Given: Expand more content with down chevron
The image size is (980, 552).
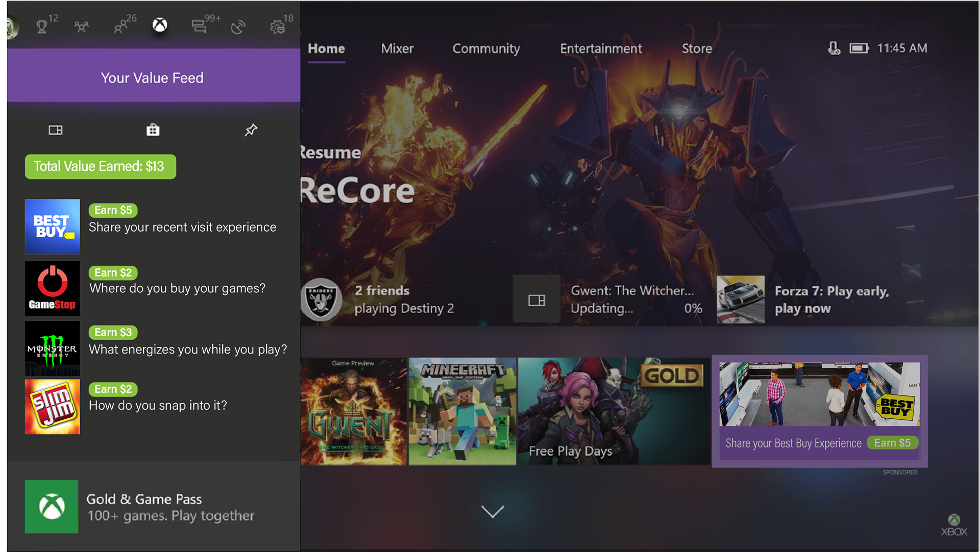Looking at the screenshot, I should tap(493, 511).
